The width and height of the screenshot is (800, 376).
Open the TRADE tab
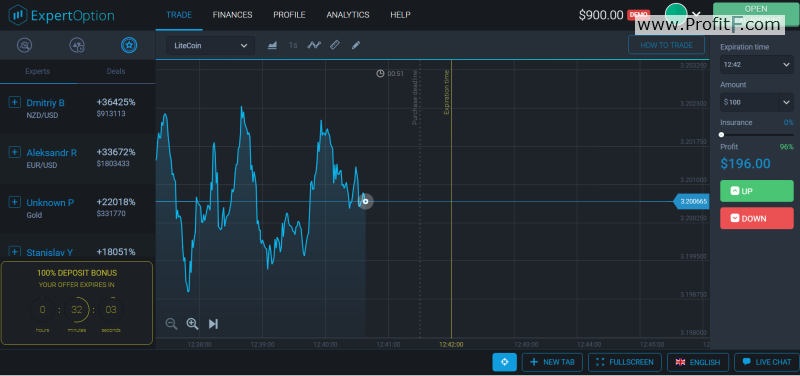coord(179,15)
